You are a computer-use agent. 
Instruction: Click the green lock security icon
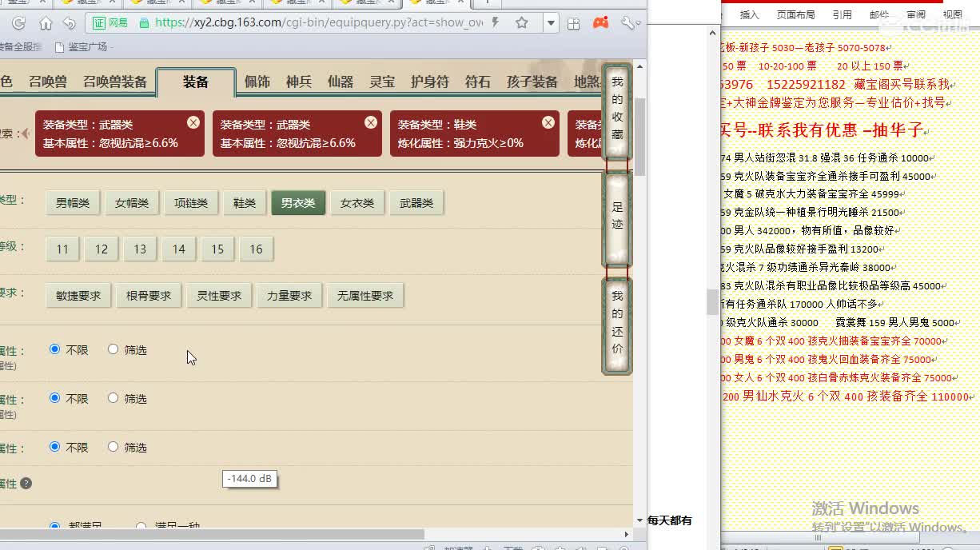coord(144,22)
